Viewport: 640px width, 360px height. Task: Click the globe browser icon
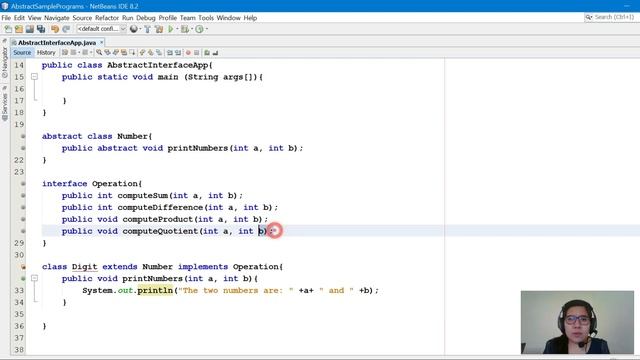tap(133, 29)
